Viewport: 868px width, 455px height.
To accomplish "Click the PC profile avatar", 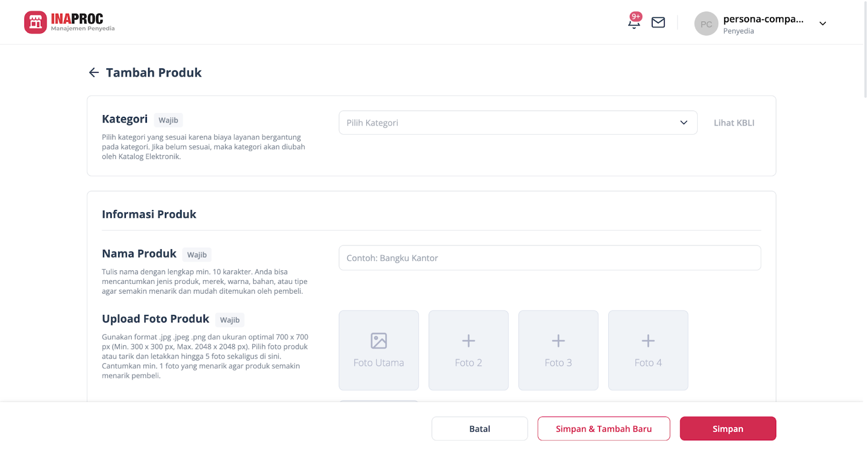I will click(x=706, y=24).
